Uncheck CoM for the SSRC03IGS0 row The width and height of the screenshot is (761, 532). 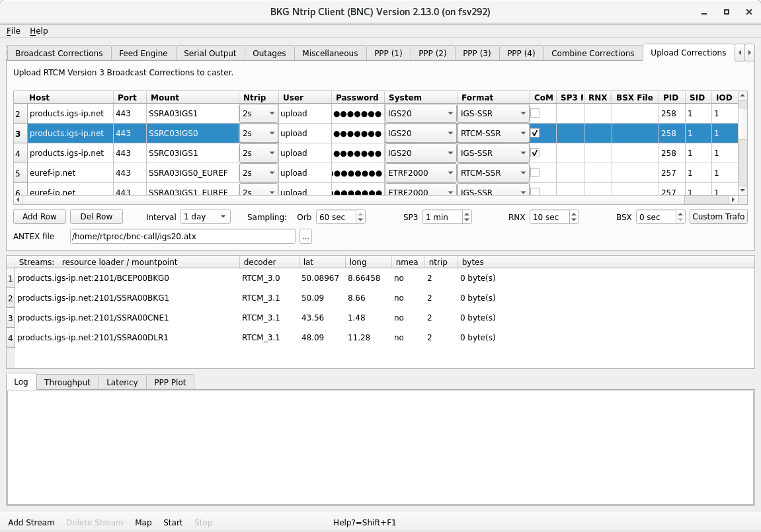point(535,133)
